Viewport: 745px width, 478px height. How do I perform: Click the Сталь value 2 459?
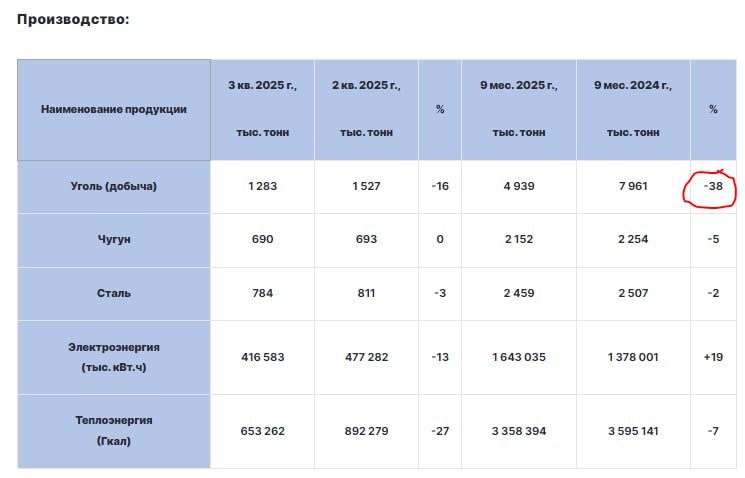point(519,293)
